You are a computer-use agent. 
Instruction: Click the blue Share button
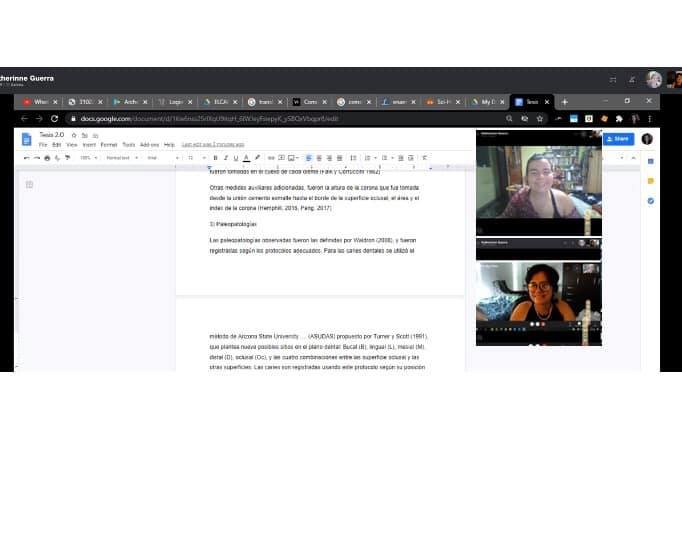tap(618, 139)
